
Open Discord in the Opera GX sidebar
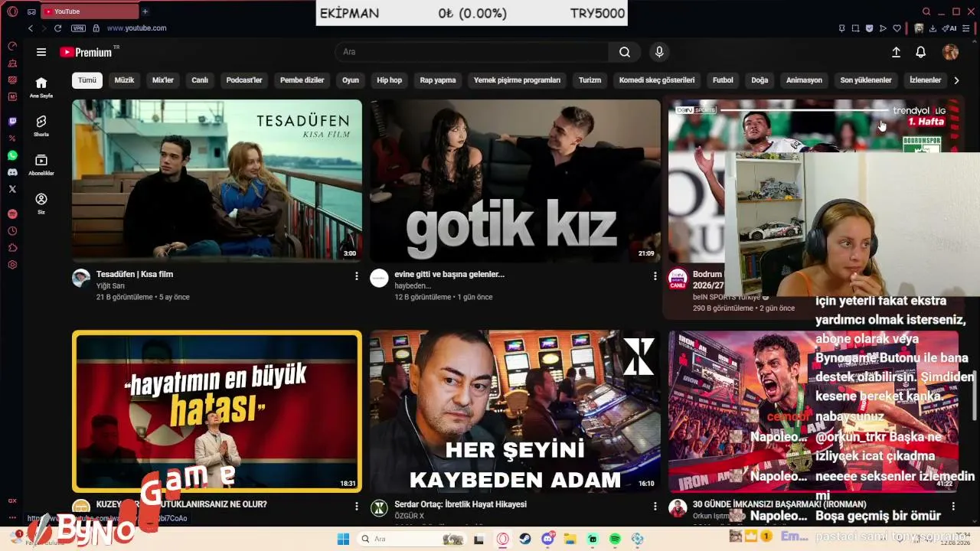point(12,172)
